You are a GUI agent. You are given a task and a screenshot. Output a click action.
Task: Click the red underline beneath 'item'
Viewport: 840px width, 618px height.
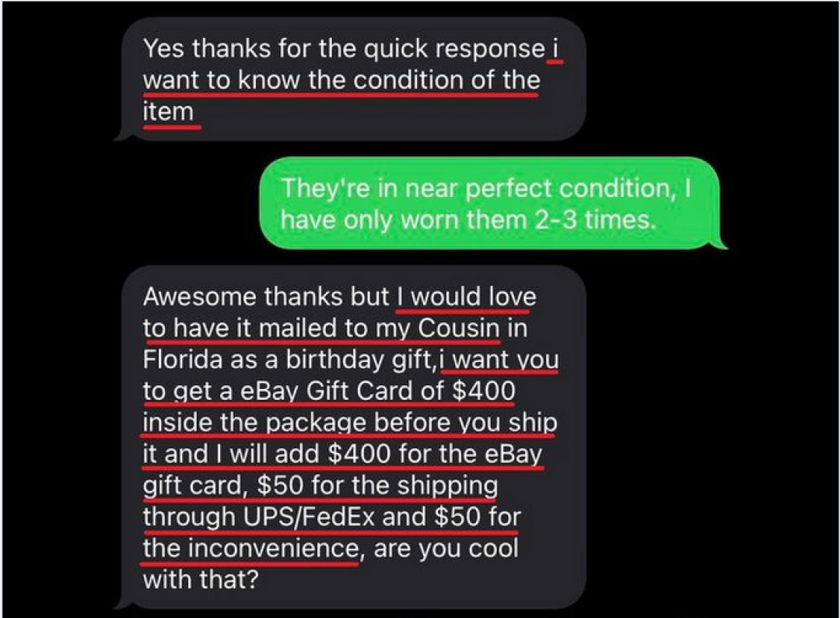[x=172, y=128]
